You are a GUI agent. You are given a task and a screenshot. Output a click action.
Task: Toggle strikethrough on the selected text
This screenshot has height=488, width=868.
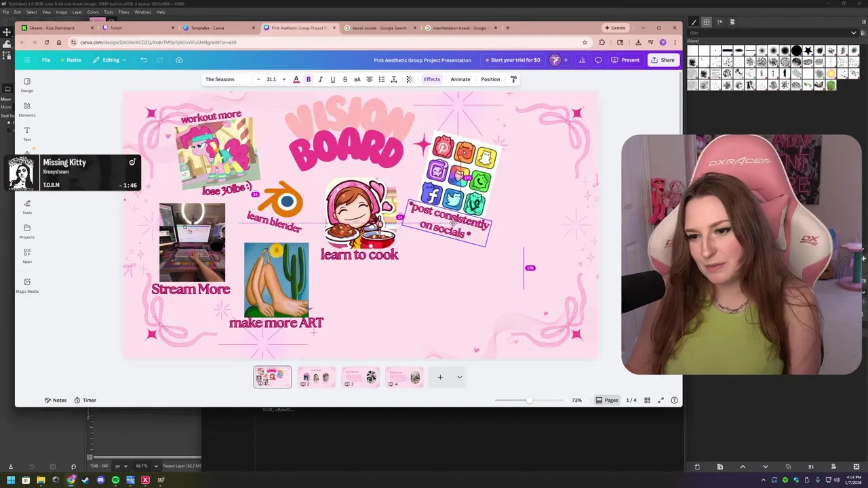(x=345, y=79)
